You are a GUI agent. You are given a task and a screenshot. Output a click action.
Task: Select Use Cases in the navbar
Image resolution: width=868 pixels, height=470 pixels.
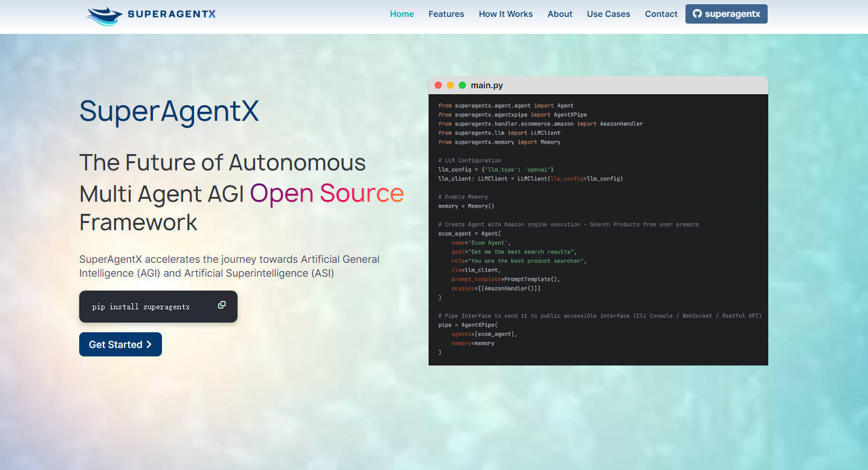coord(608,14)
